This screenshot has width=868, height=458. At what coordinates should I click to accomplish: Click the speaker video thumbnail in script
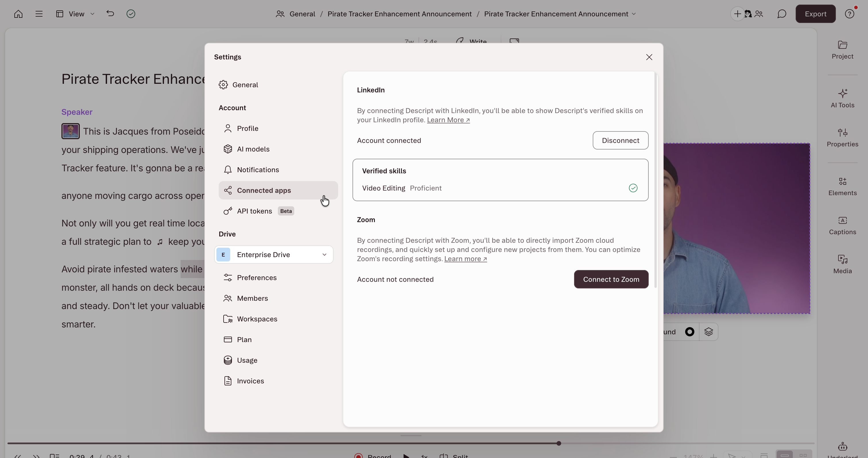70,131
